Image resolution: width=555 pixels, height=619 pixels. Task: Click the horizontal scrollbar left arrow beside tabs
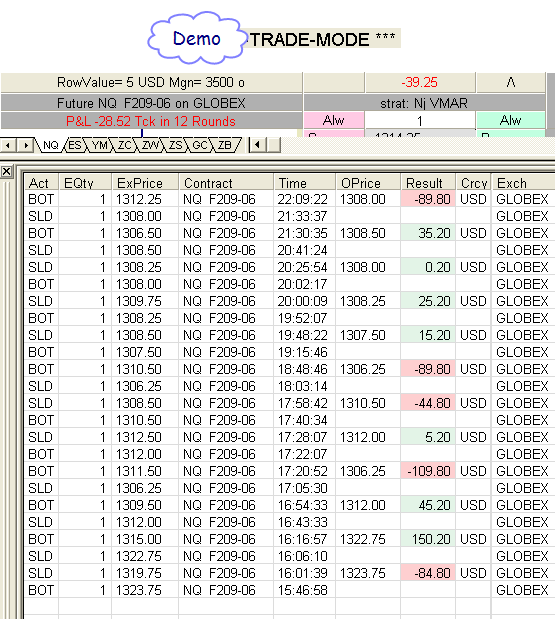[258, 145]
